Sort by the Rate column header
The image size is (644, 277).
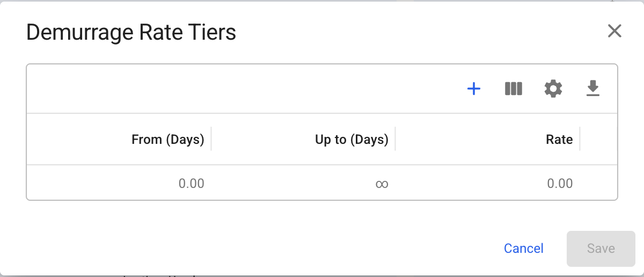559,140
